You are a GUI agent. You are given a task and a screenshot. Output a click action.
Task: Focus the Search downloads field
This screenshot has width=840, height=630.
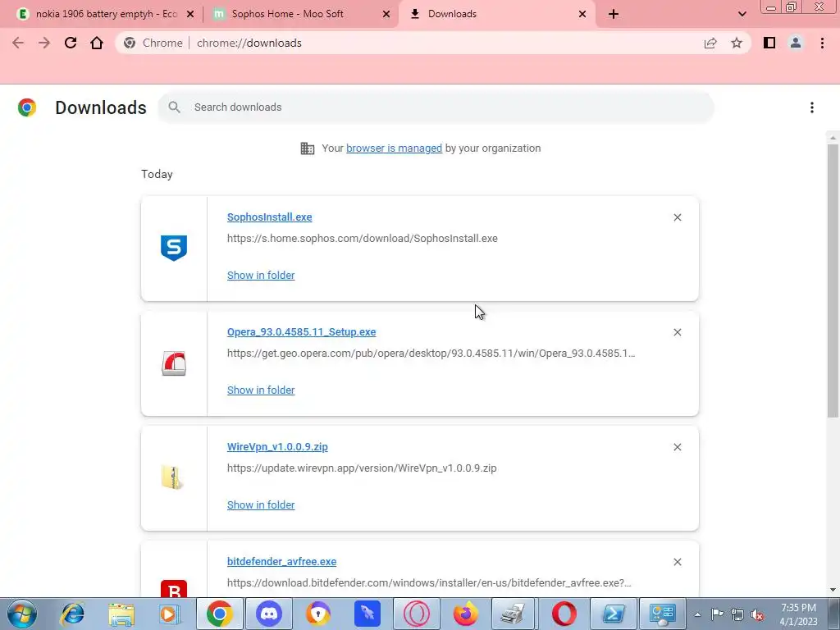pos(436,107)
